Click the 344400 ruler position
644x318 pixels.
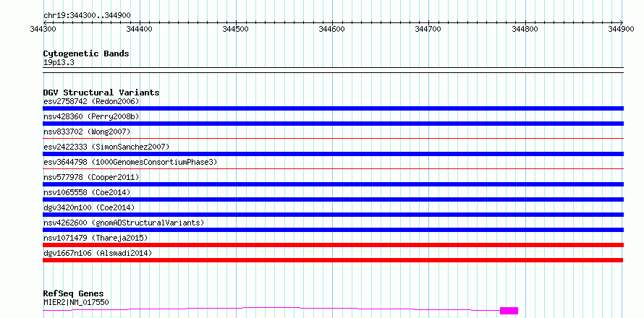140,29
